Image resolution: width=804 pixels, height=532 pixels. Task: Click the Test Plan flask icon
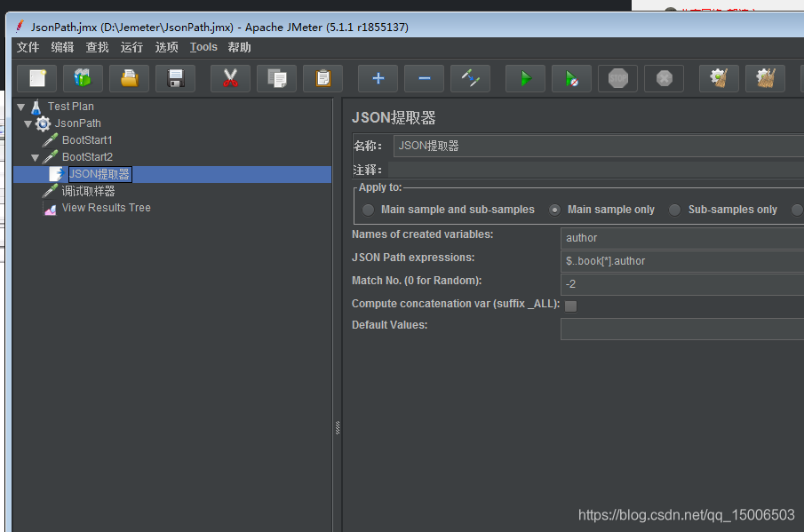36,107
